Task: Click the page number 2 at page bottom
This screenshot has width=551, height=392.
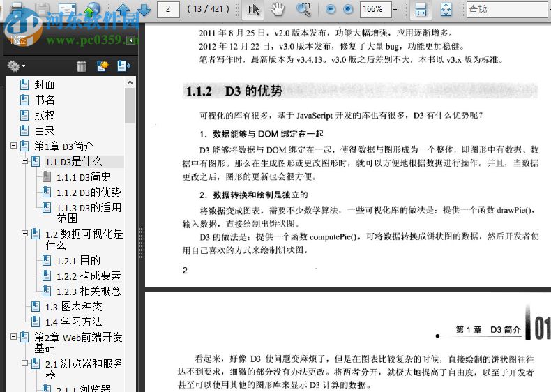Action: click(185, 271)
